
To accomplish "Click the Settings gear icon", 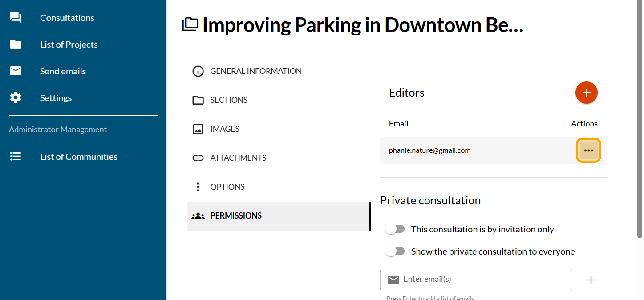I will (x=16, y=98).
